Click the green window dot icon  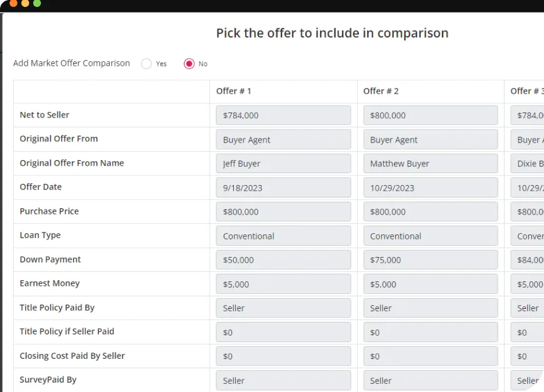[x=37, y=3]
